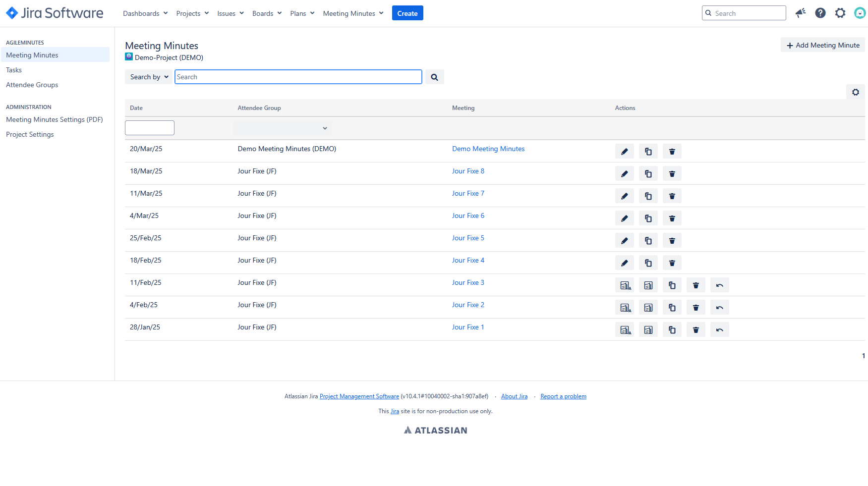
Task: Copy the Jour Fixe 7 meeting
Action: click(x=648, y=196)
